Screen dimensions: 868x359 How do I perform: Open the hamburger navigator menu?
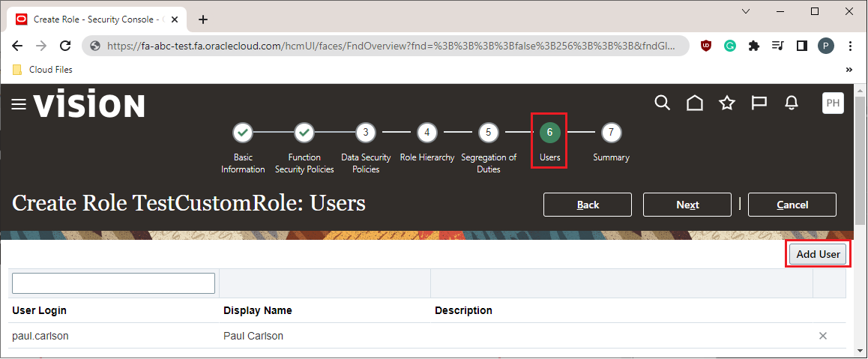click(19, 104)
